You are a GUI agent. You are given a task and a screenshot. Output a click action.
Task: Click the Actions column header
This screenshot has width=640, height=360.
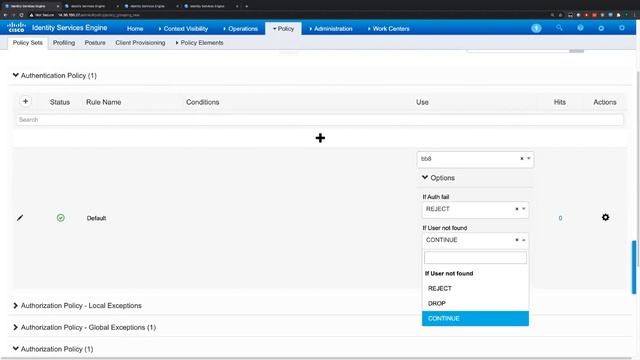tap(605, 102)
